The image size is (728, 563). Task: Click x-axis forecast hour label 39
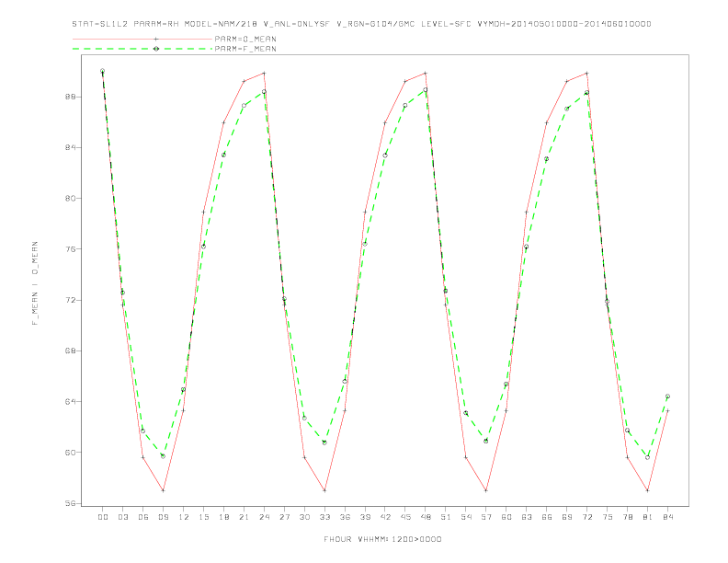click(x=365, y=517)
